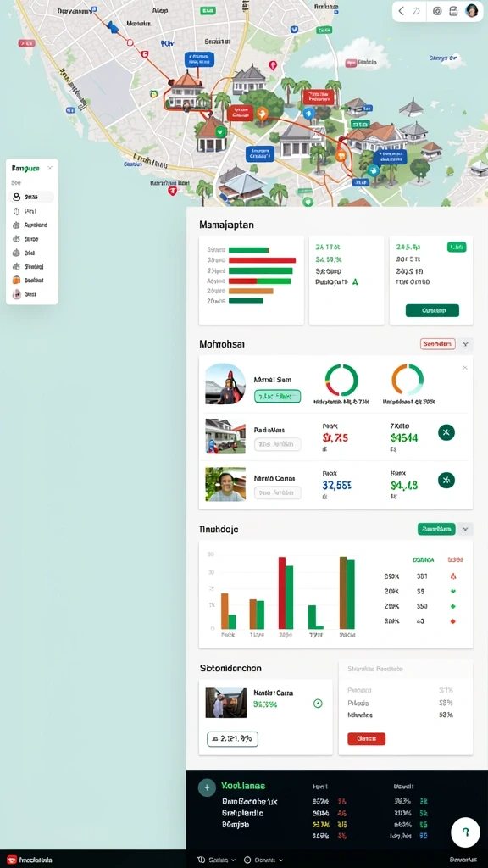Select the orange box icon in side panel
The image size is (488, 868).
pos(16,280)
